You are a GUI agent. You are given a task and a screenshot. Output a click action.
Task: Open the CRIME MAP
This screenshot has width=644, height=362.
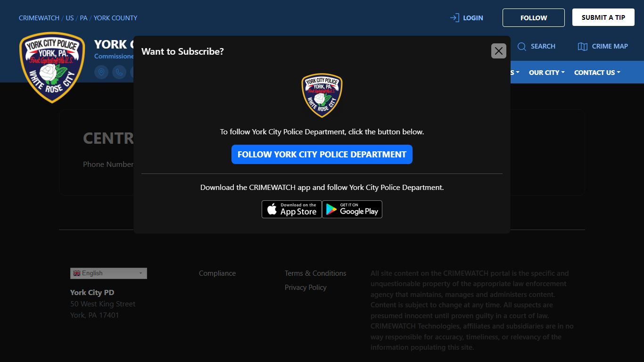tap(603, 46)
